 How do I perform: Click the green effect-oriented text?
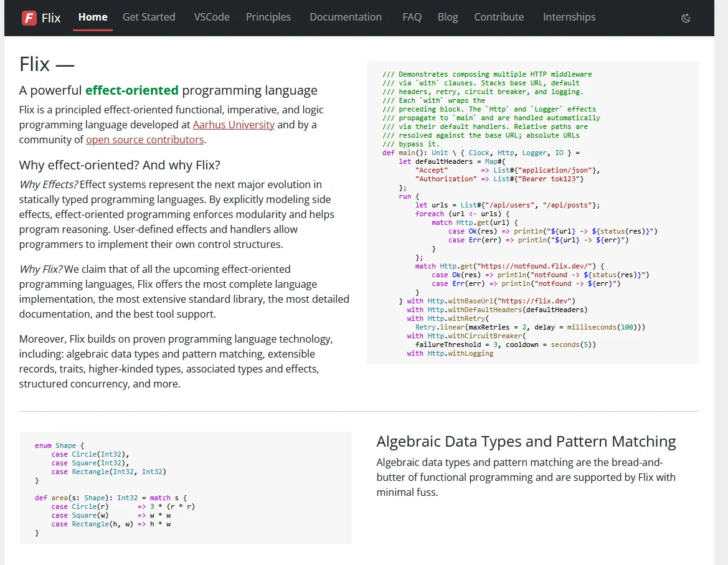[132, 90]
